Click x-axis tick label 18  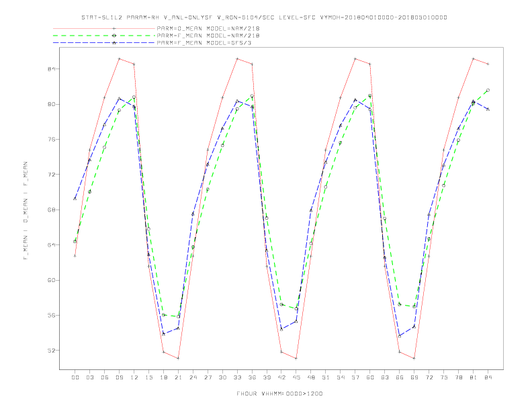click(x=163, y=377)
